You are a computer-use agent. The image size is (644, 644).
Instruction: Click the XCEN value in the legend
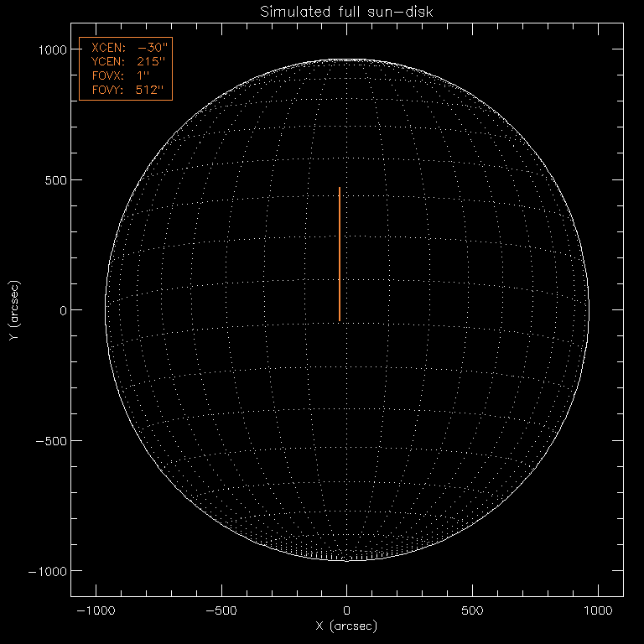[153, 49]
